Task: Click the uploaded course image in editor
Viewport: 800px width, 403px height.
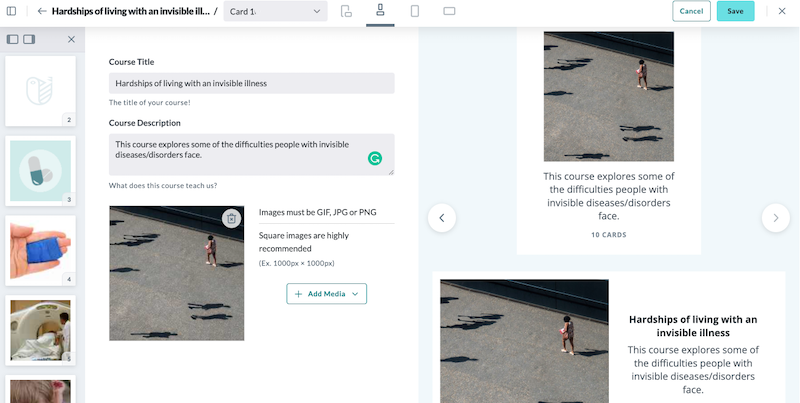Action: 177,273
